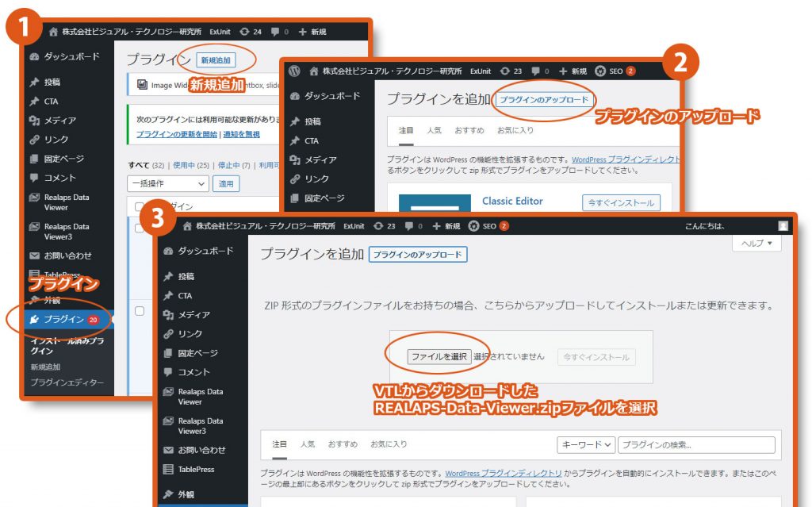
Task: In window 2, click 今すぐインストール for Classic Editor
Action: point(622,202)
